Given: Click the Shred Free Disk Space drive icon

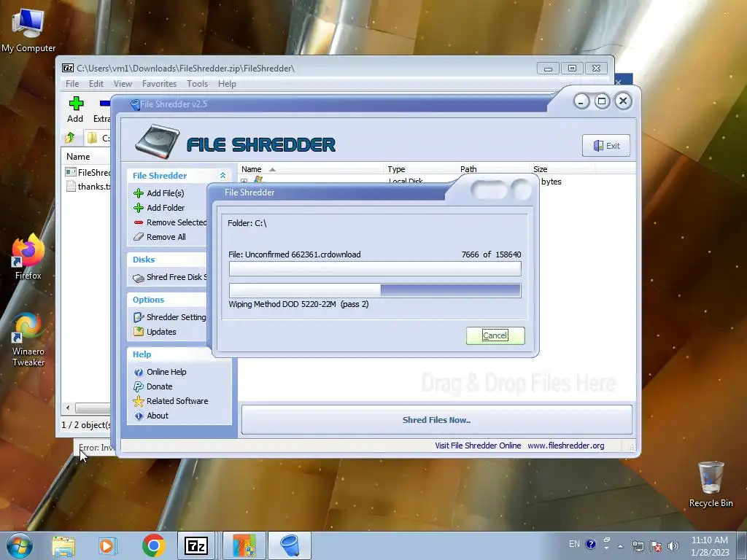Looking at the screenshot, I should click(139, 278).
